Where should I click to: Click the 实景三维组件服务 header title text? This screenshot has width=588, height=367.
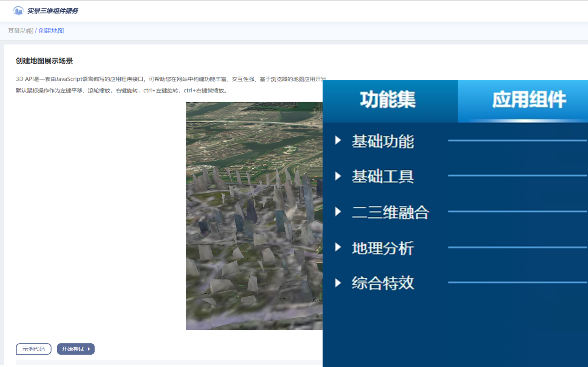click(x=52, y=11)
